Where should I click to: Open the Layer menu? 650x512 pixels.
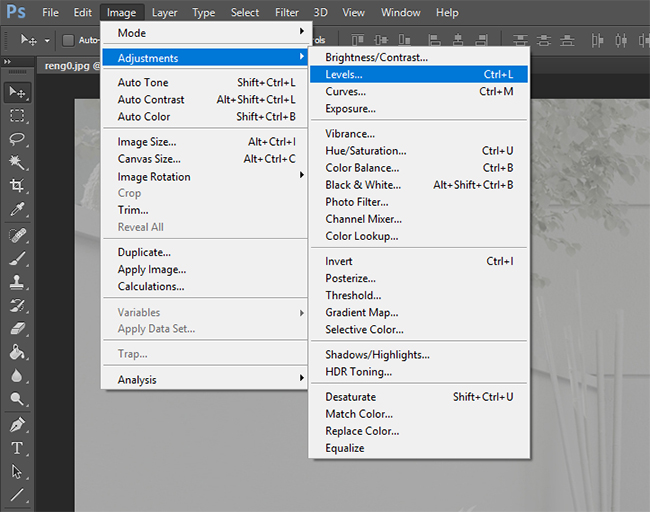[164, 13]
